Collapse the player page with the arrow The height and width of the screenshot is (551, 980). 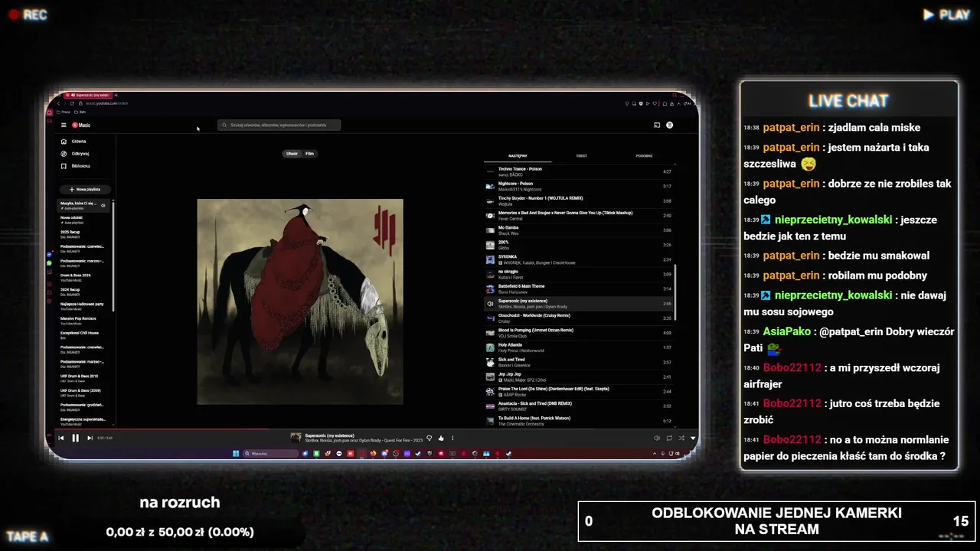coord(693,438)
